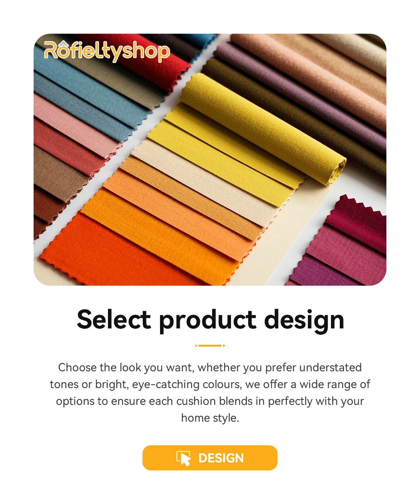Open the Rofieltyshop logo

(x=107, y=51)
